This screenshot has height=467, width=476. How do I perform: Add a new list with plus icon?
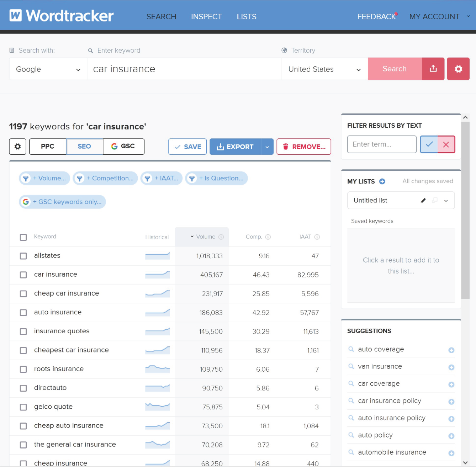coord(382,181)
